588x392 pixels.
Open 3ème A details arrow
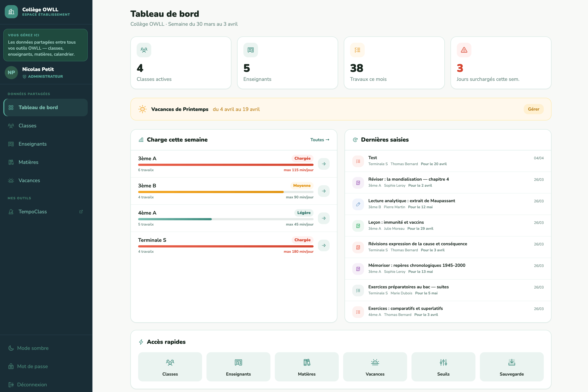pyautogui.click(x=324, y=164)
